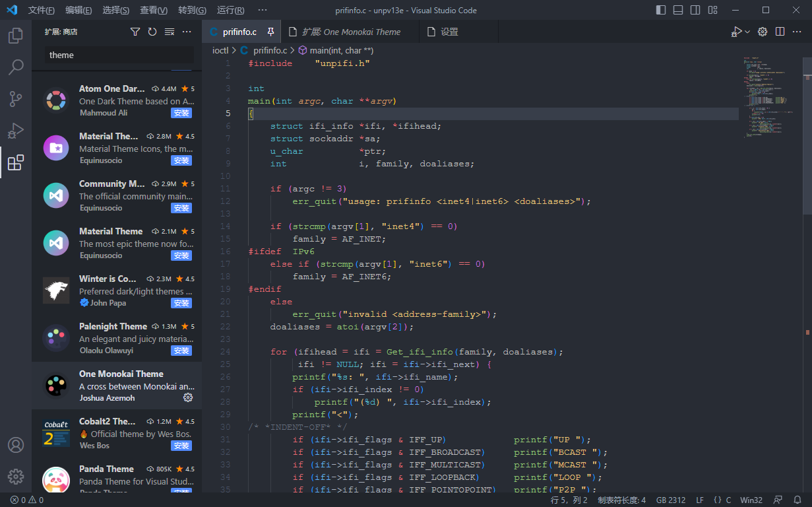Install Palenight Theme

tap(181, 351)
